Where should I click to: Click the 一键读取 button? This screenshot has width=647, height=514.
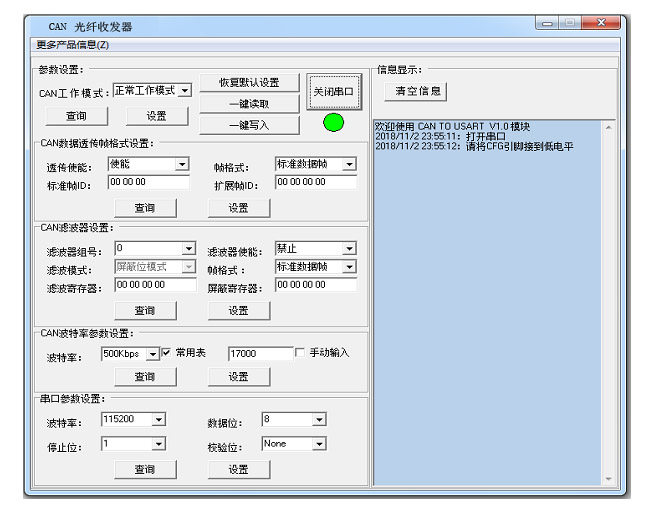[x=249, y=104]
